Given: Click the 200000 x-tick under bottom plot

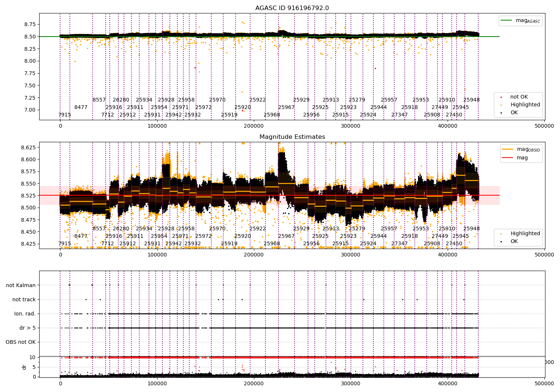Looking at the screenshot, I should [x=254, y=383].
